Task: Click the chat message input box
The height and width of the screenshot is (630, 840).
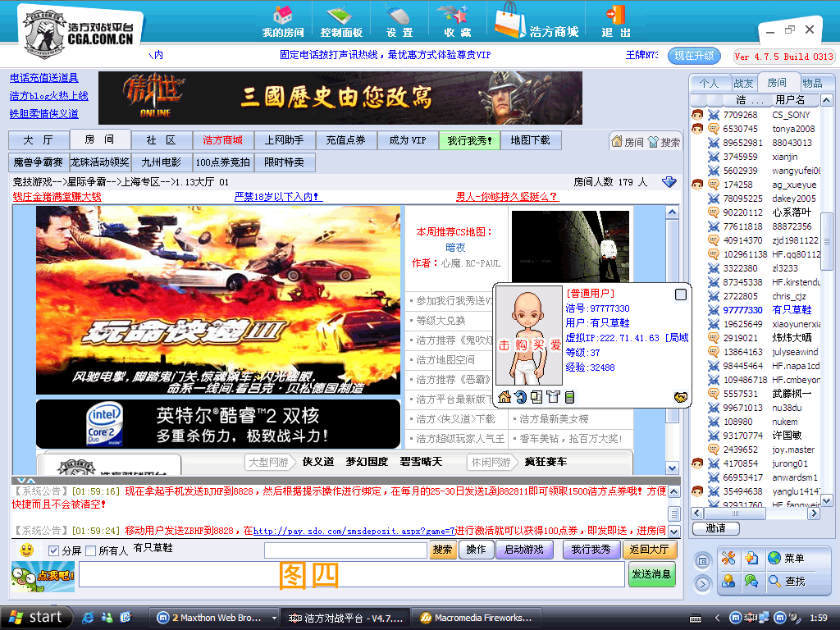Action: [x=351, y=575]
